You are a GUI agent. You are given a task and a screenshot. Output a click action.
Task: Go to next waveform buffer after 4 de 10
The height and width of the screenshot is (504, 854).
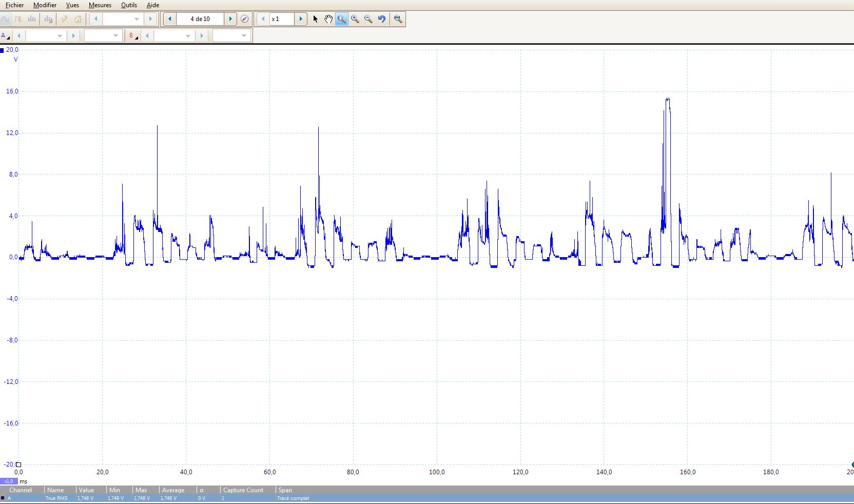point(230,19)
